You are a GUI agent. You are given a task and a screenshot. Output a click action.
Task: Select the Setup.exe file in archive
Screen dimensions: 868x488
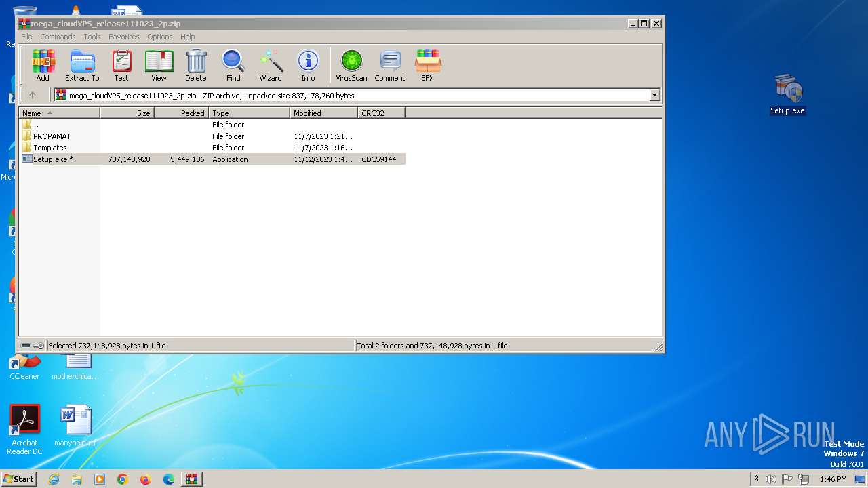(212, 159)
